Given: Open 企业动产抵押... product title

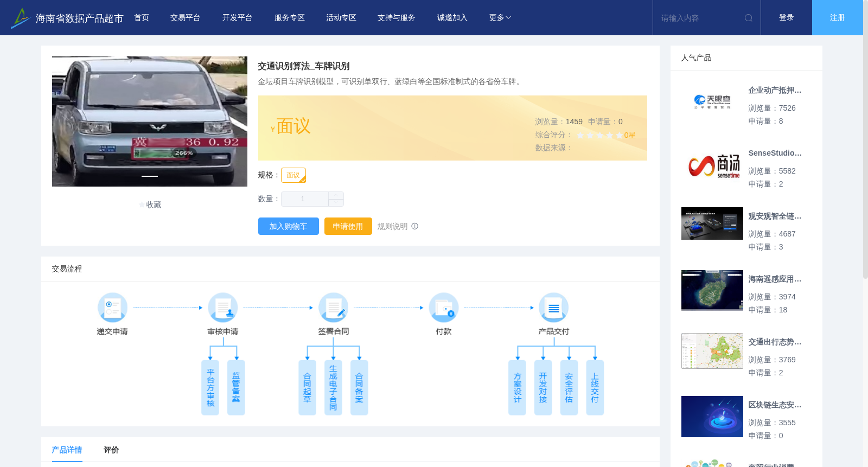Looking at the screenshot, I should [x=775, y=91].
